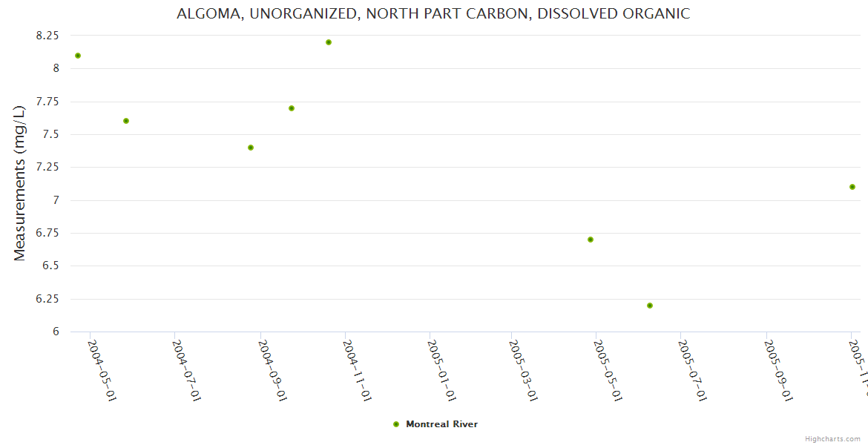Select the data point at 7.4 mg/L

(x=251, y=148)
